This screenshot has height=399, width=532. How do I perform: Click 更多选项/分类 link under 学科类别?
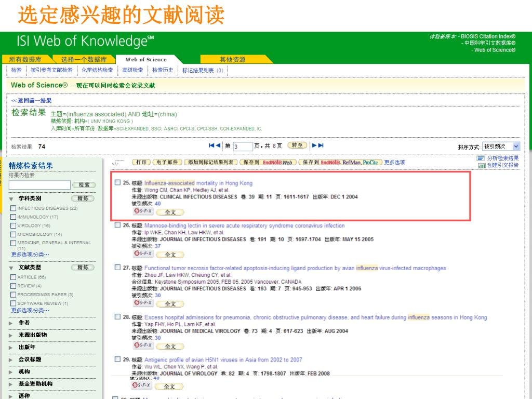[x=30, y=255]
